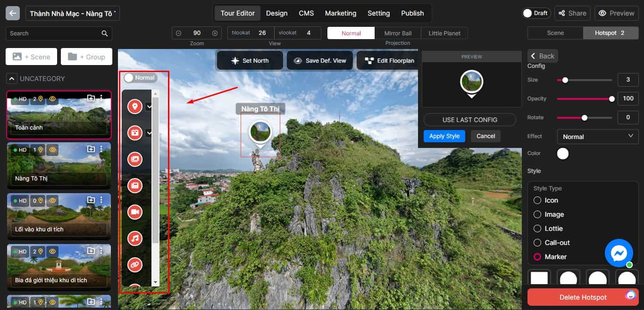The height and width of the screenshot is (310, 644).
Task: Select the location pin hotspot tool
Action: [x=135, y=106]
